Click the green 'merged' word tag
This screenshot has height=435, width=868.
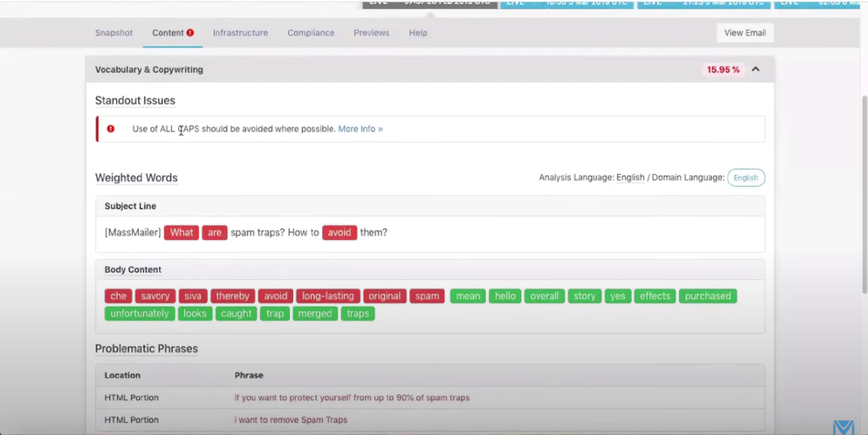315,313
